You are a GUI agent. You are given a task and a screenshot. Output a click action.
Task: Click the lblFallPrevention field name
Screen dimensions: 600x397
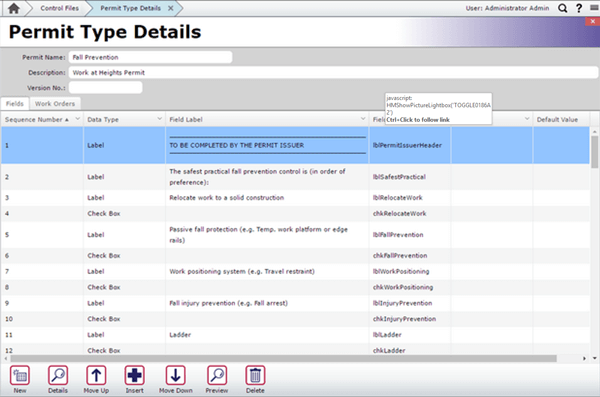[x=398, y=235]
